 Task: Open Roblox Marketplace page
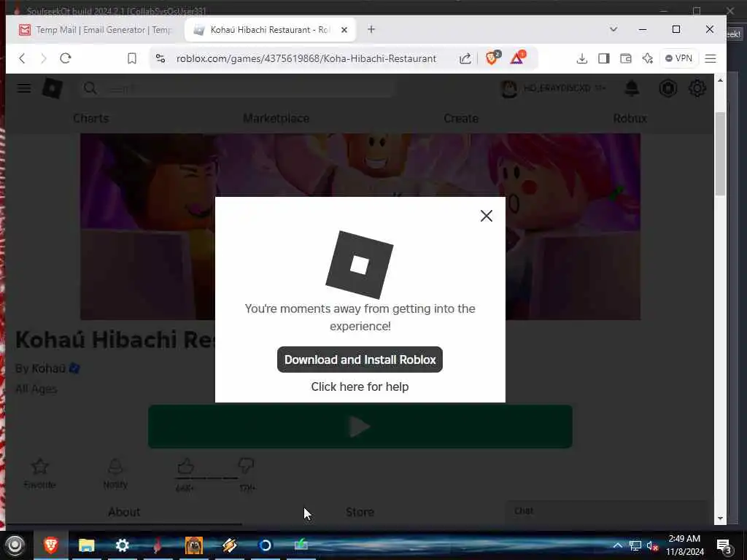click(276, 118)
